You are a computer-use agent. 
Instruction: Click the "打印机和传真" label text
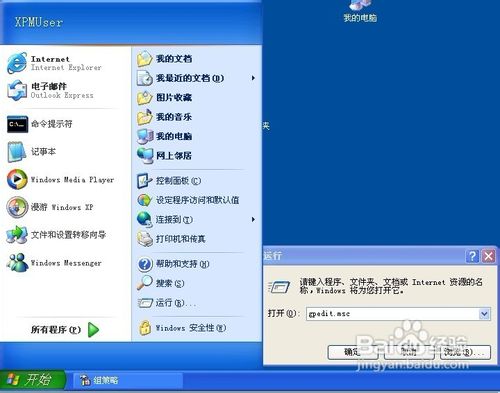(180, 239)
